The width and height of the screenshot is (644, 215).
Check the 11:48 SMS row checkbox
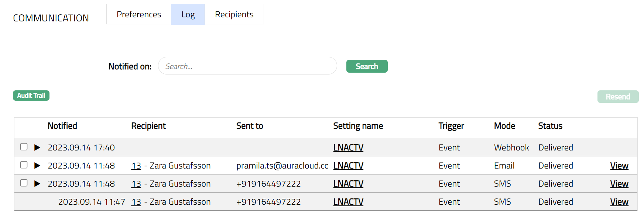coord(24,183)
